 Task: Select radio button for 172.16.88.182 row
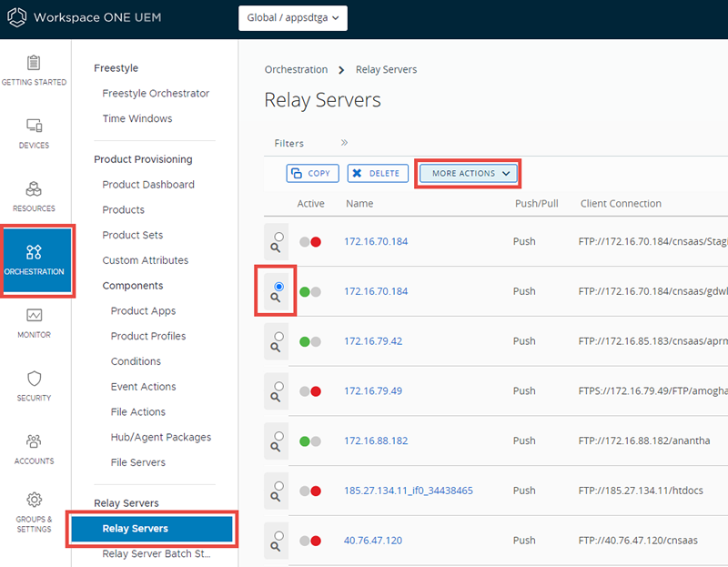278,436
